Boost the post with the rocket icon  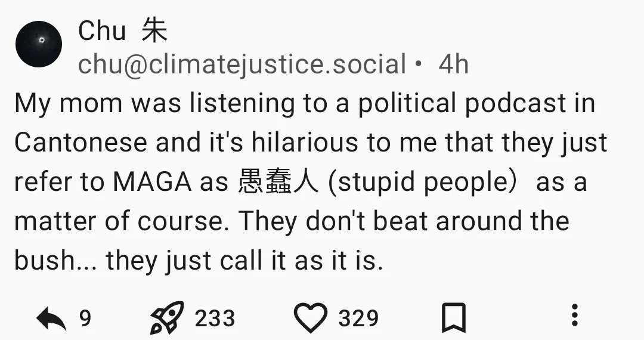click(166, 318)
